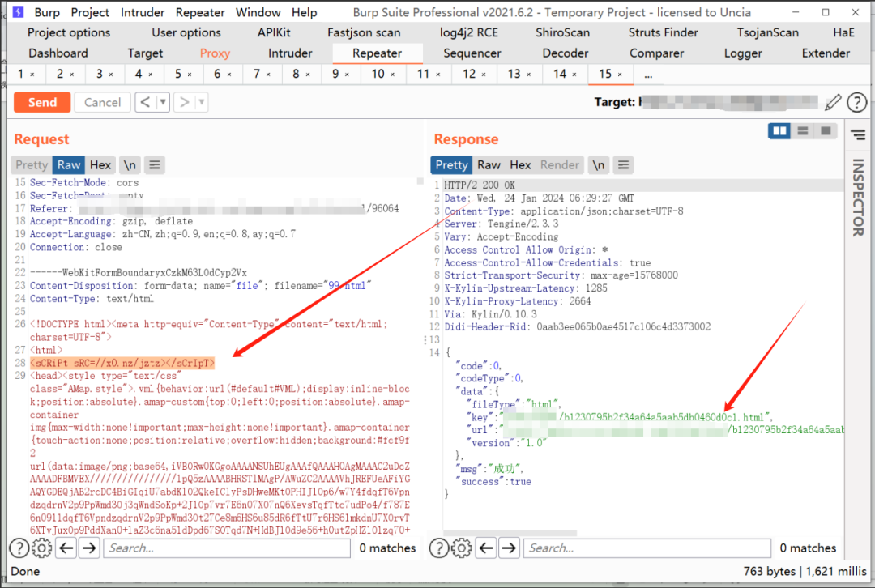875x588 pixels.
Task: Open Response search settings gear
Action: pyautogui.click(x=462, y=548)
